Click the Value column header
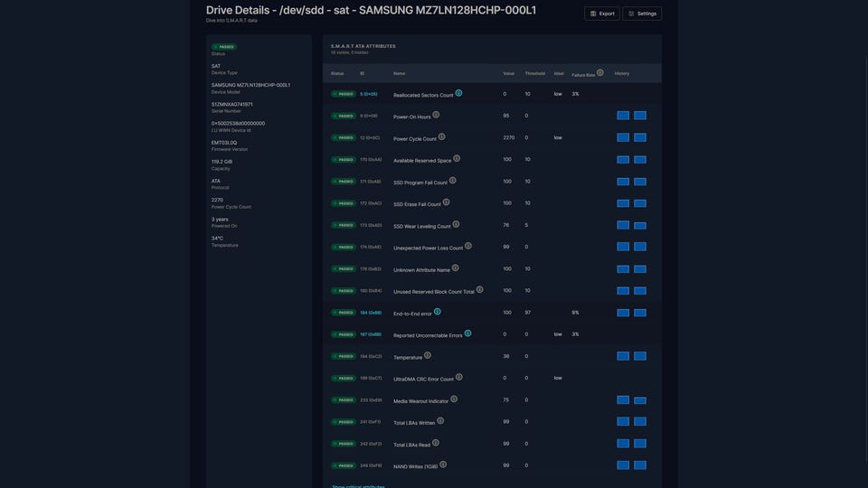This screenshot has height=488, width=868. pyautogui.click(x=509, y=73)
